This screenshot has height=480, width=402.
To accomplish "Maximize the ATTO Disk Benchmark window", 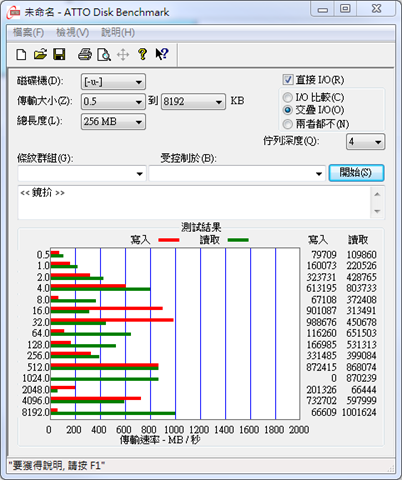I will (345, 9).
